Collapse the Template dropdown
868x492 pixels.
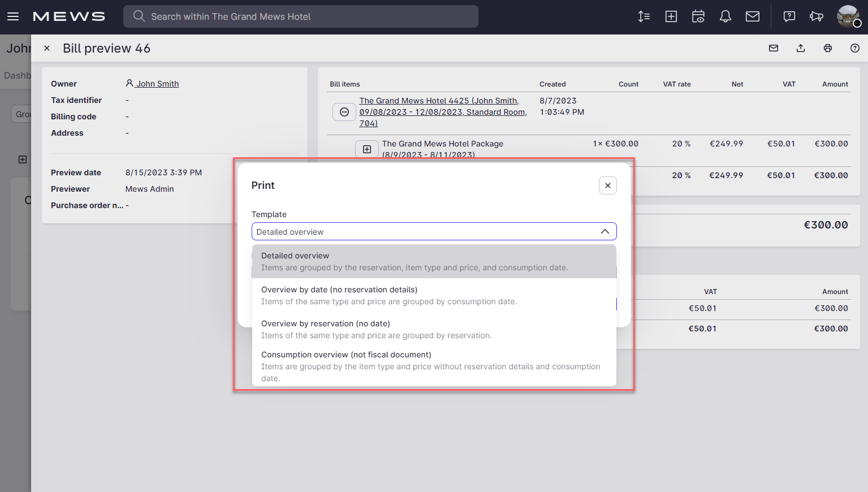[604, 231]
